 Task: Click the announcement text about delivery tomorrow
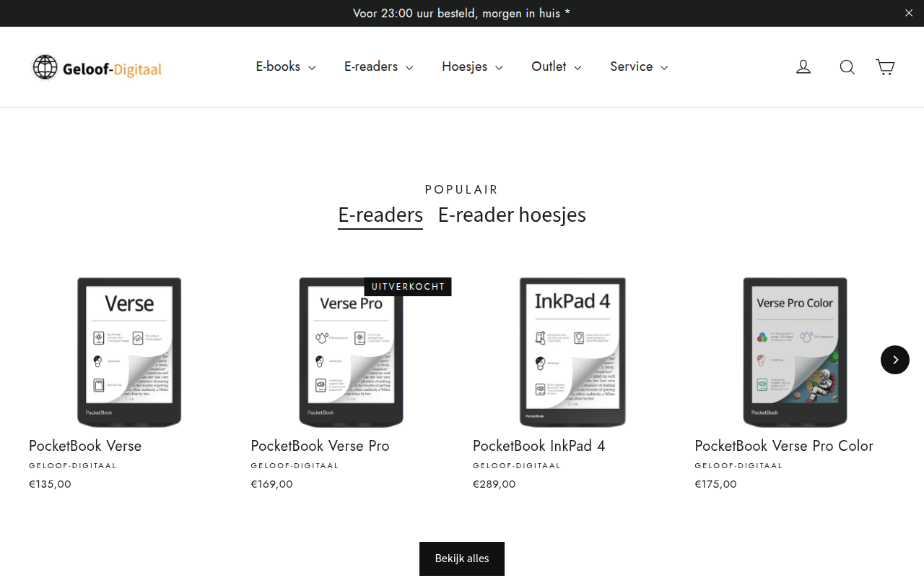462,13
